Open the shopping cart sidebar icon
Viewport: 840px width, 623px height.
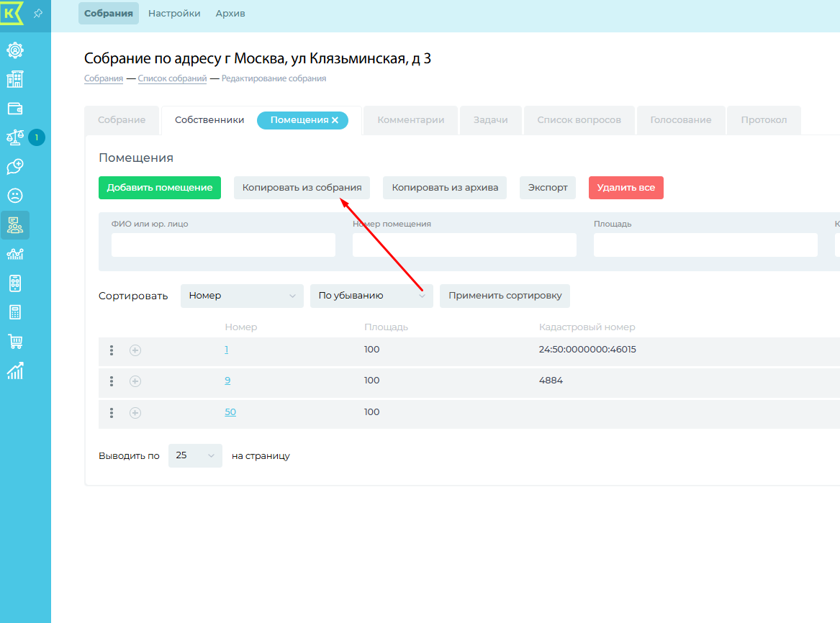[14, 341]
